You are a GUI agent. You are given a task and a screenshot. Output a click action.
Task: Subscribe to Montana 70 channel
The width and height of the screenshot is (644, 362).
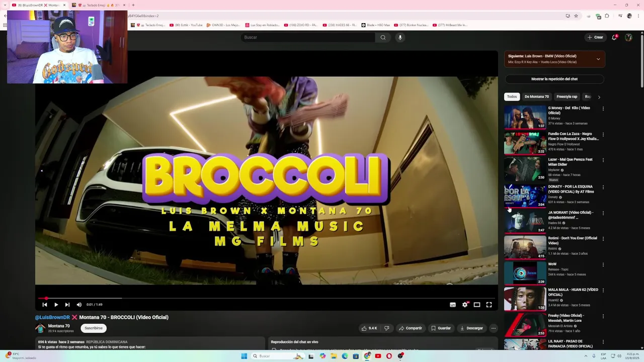pos(93,328)
